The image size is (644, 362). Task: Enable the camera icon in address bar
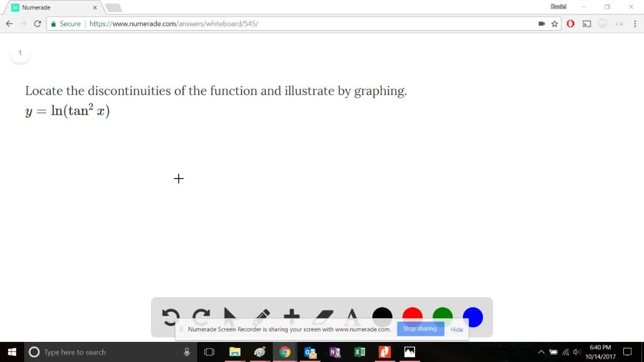tap(541, 23)
